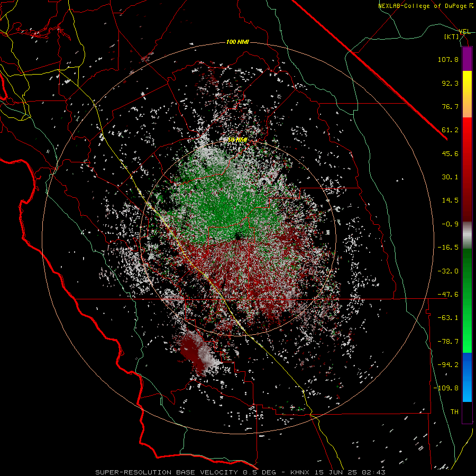The height and width of the screenshot is (476, 476).
Task: Click the VEL legend title
Action: (465, 32)
